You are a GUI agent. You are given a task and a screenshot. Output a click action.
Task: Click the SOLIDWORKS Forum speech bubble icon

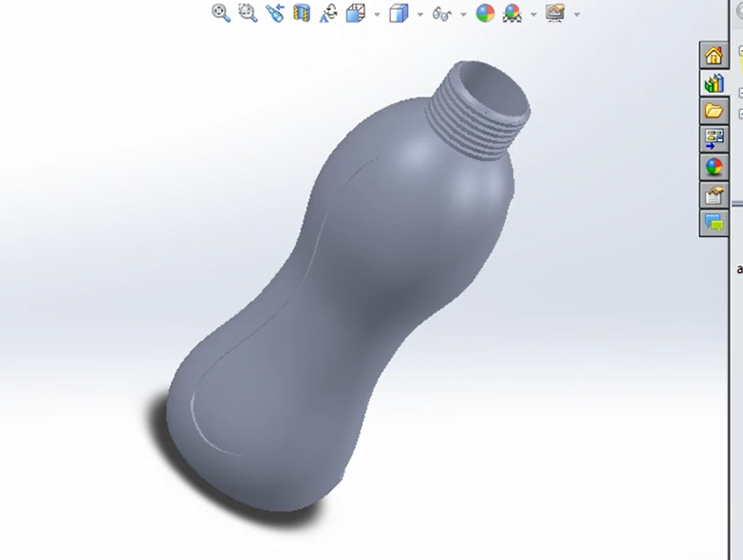pos(713,222)
